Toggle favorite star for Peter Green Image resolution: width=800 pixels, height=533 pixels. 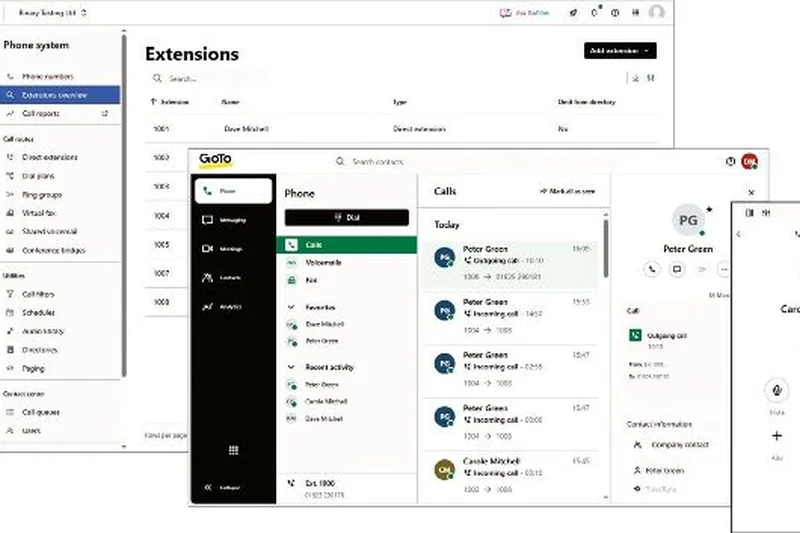(709, 209)
